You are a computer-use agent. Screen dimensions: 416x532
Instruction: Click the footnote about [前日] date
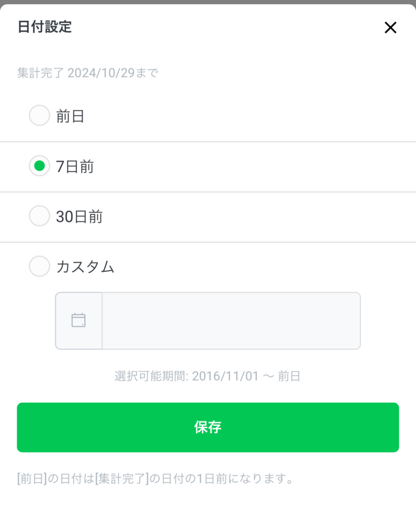pos(155,478)
